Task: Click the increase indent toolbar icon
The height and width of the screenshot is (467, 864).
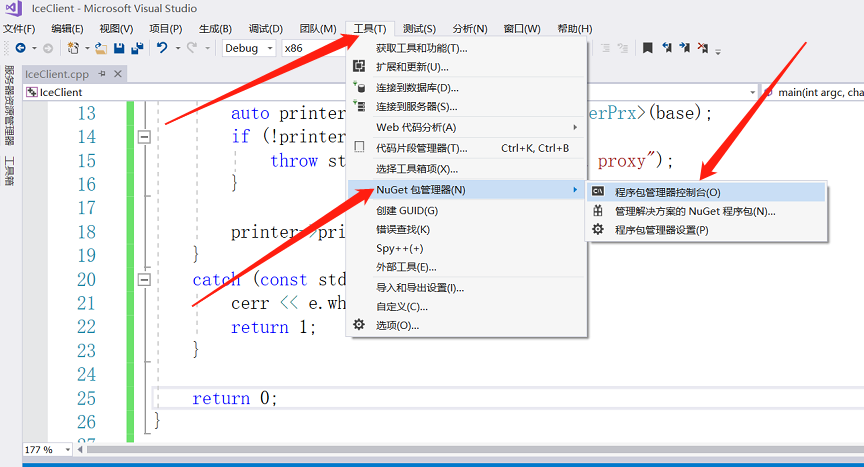Action: point(623,48)
